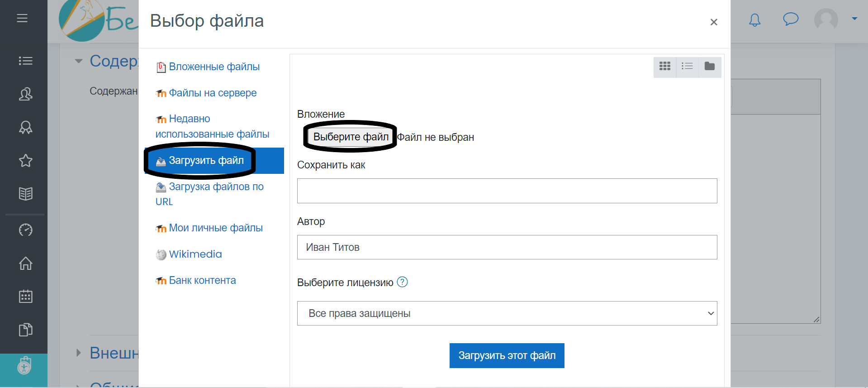
Task: Switch file picker to folder tree view
Action: [709, 67]
